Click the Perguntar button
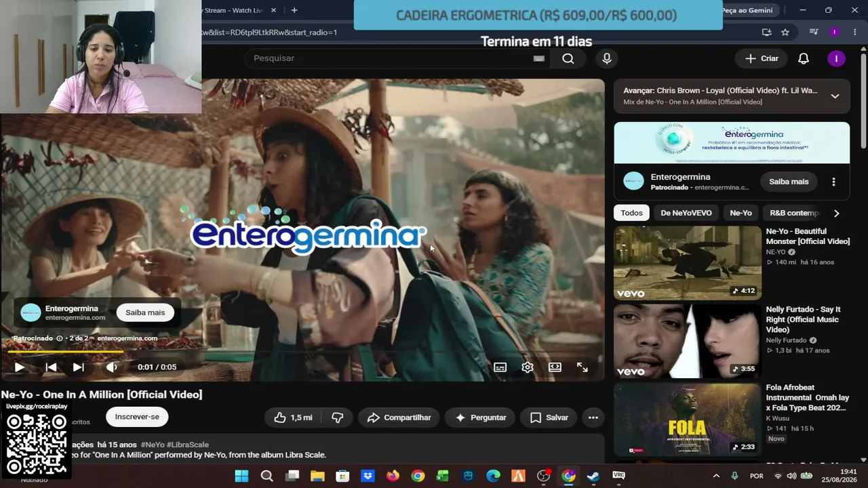This screenshot has height=488, width=868. (x=480, y=418)
